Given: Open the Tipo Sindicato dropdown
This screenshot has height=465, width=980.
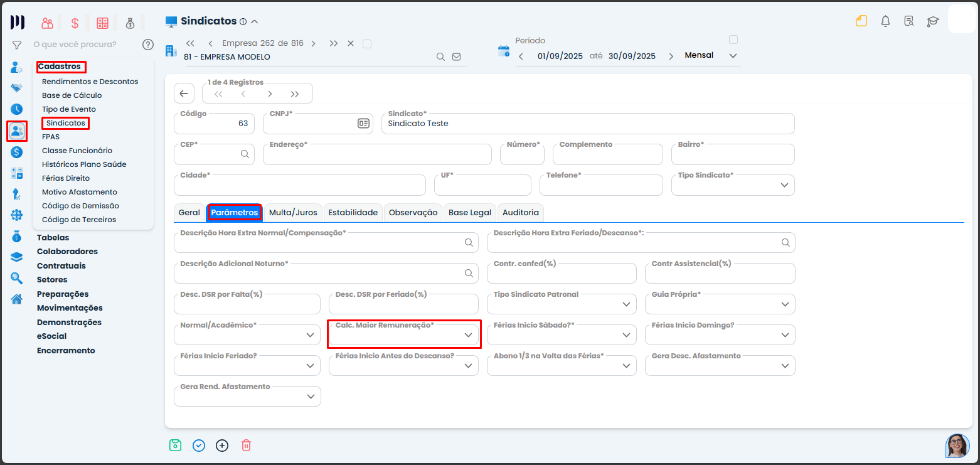Looking at the screenshot, I should [784, 185].
